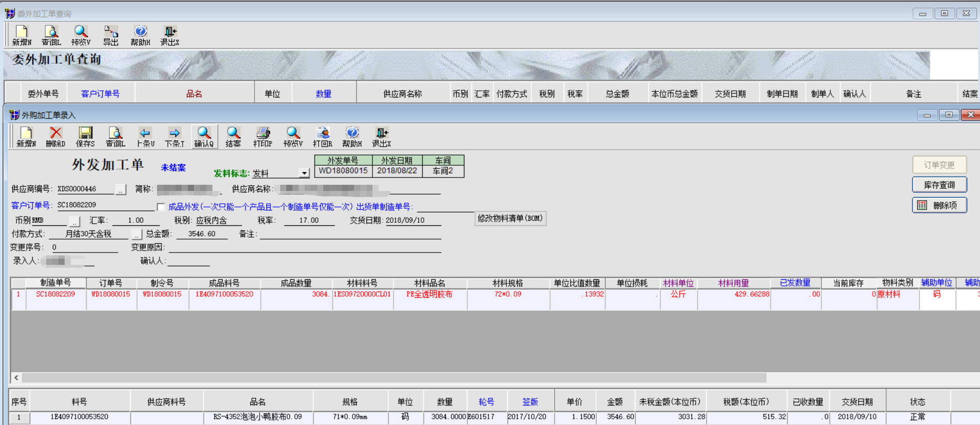
Task: Click 打回R reject icon
Action: coord(323,137)
